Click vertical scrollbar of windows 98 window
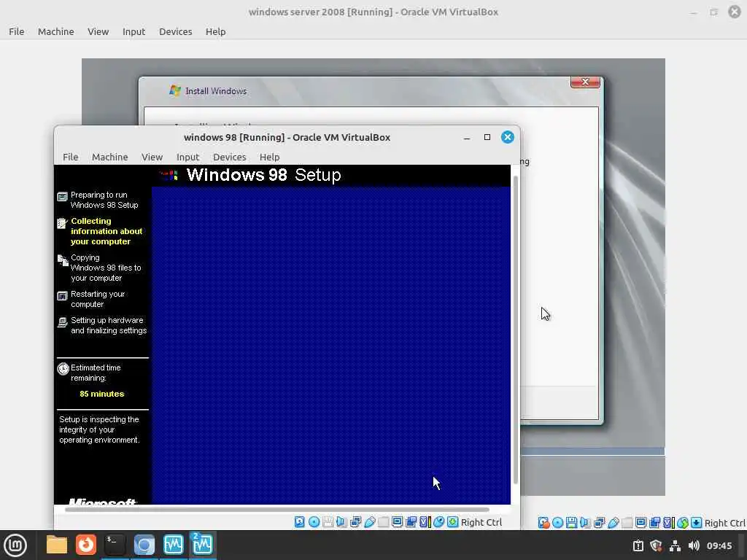This screenshot has width=747, height=560. click(516, 330)
